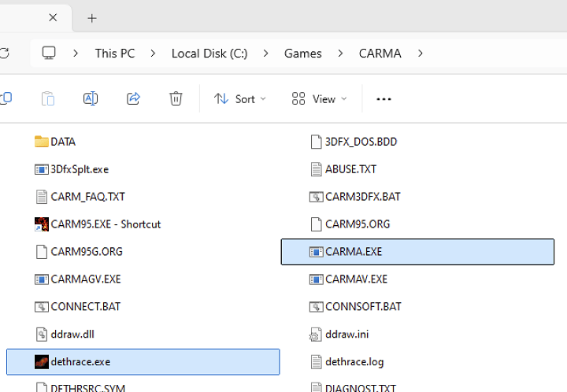Expand chevron after Games breadcrumb
567x392 pixels.
click(x=340, y=54)
